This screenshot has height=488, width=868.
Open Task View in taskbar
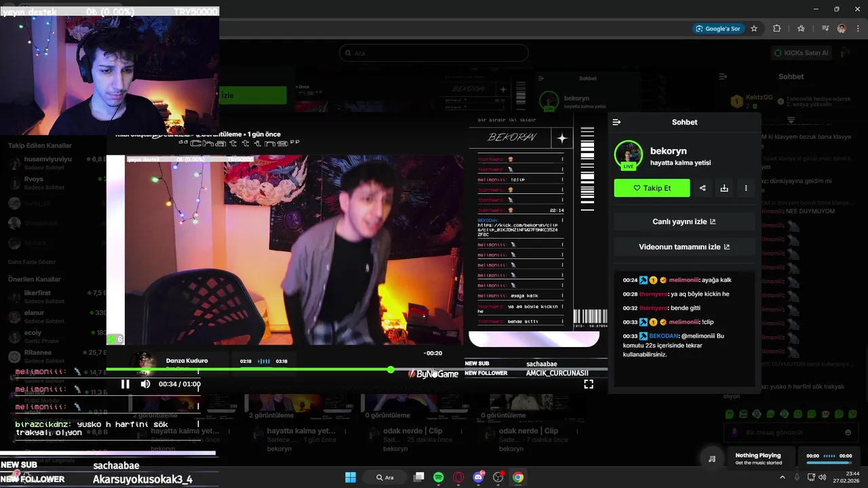coord(419,477)
